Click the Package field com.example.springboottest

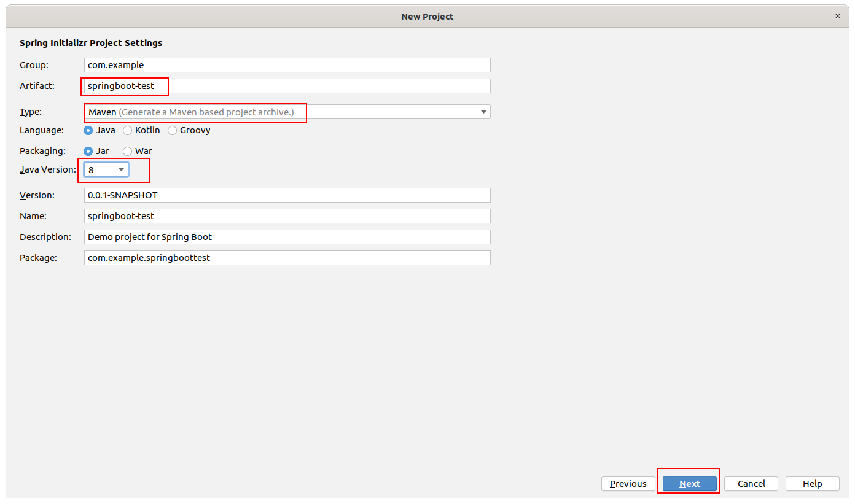tap(287, 258)
